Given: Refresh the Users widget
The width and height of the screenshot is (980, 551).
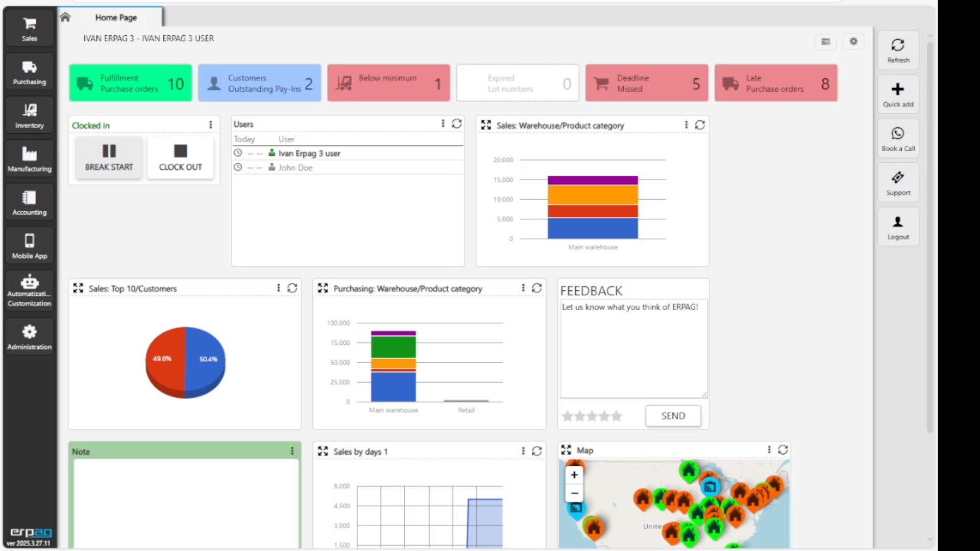Looking at the screenshot, I should [457, 124].
